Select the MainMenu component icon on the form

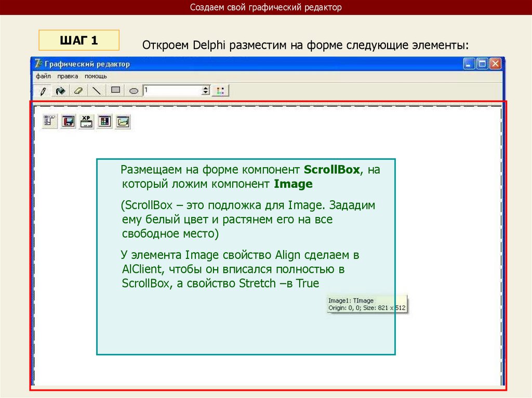49,121
